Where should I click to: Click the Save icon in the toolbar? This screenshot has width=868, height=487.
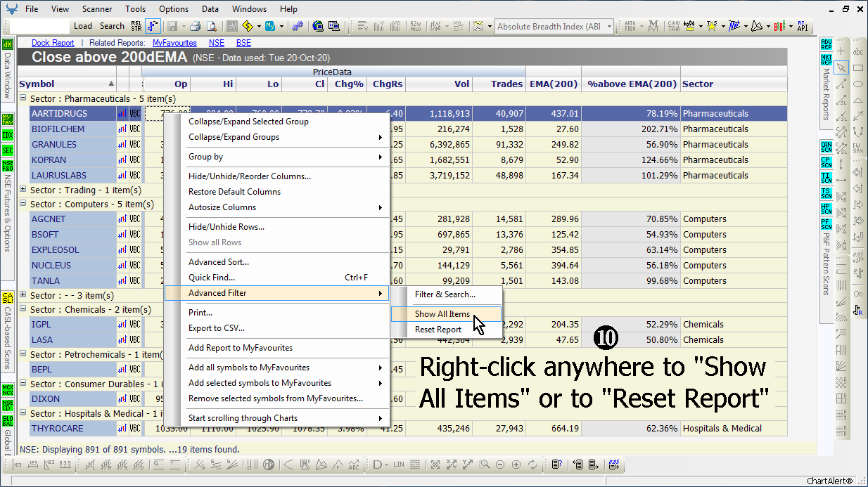click(x=172, y=26)
